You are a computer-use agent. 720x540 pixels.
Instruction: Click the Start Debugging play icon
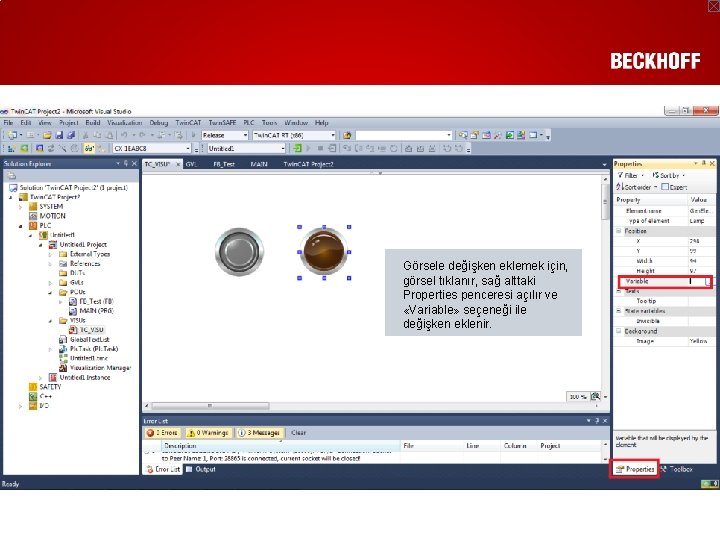(x=193, y=135)
